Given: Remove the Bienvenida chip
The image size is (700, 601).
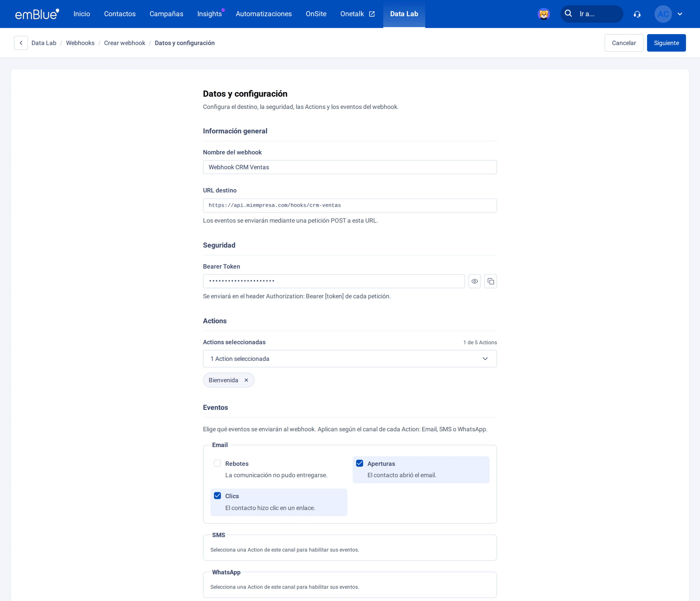Looking at the screenshot, I should [246, 380].
